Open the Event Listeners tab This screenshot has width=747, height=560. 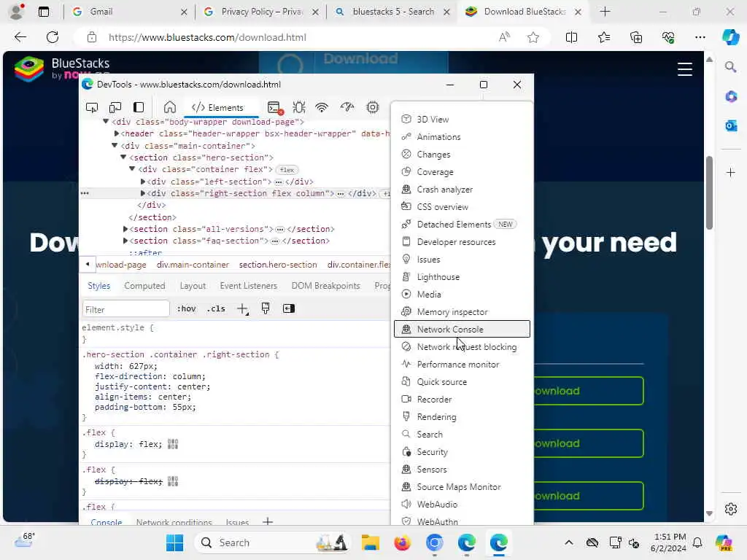pos(248,286)
